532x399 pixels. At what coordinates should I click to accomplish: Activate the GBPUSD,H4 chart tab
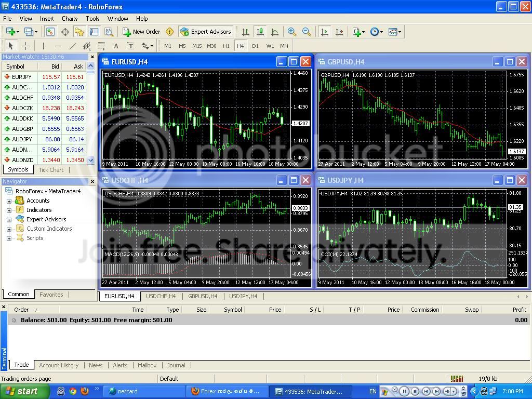pos(203,296)
